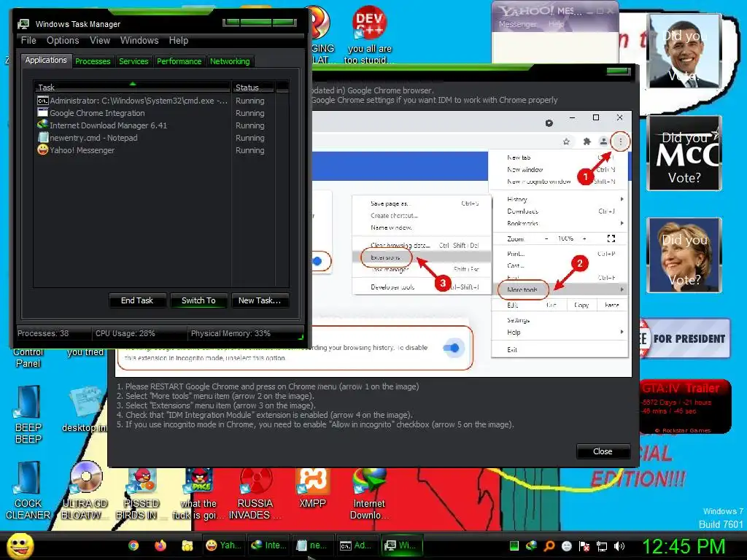The width and height of the screenshot is (747, 560).
Task: Switch to the Processes tab
Action: (93, 61)
